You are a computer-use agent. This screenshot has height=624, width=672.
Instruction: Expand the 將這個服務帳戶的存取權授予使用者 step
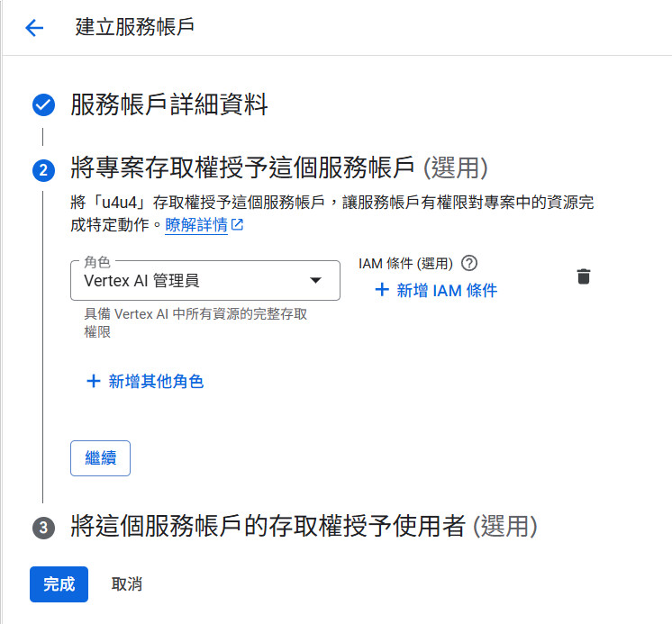pyautogui.click(x=268, y=526)
